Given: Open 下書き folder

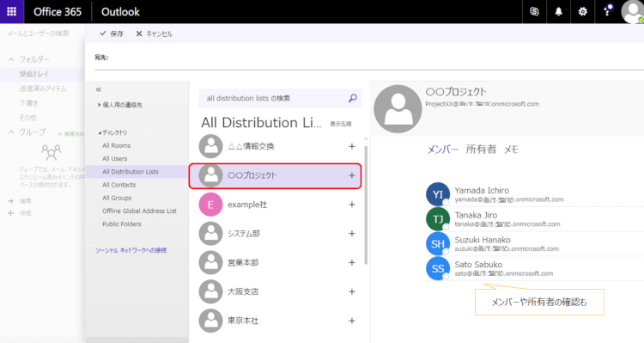Looking at the screenshot, I should pos(28,103).
